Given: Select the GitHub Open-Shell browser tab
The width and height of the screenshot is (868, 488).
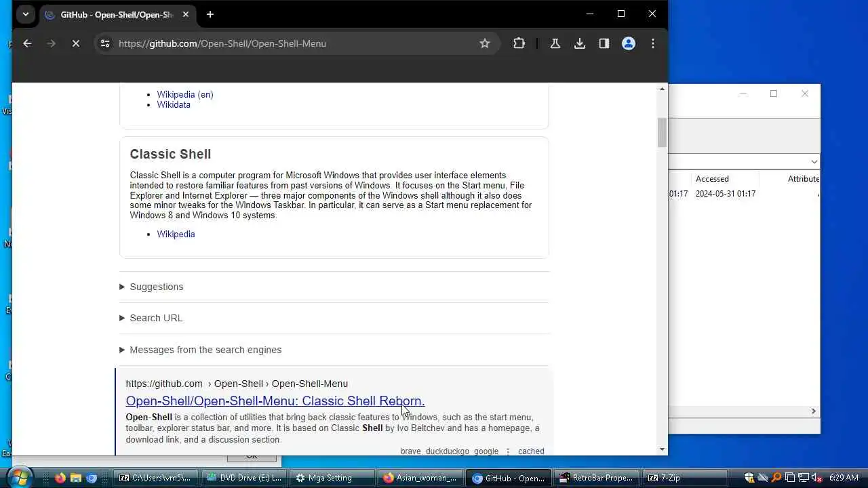Looking at the screenshot, I should [118, 14].
